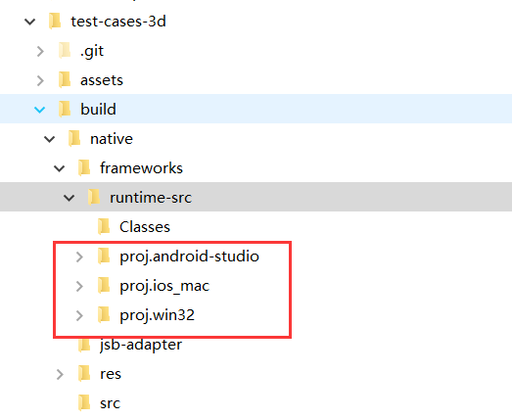The width and height of the screenshot is (512, 420).
Task: Click the res folder icon
Action: pyautogui.click(x=84, y=373)
